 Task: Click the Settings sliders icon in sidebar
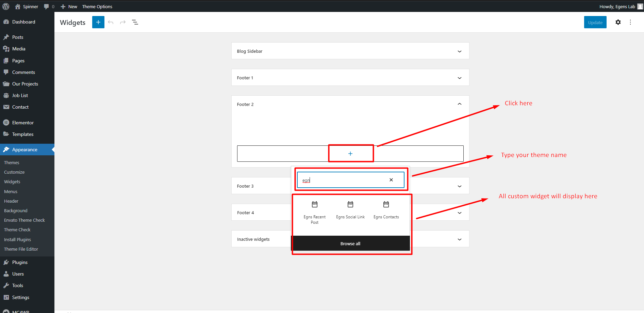pyautogui.click(x=6, y=297)
